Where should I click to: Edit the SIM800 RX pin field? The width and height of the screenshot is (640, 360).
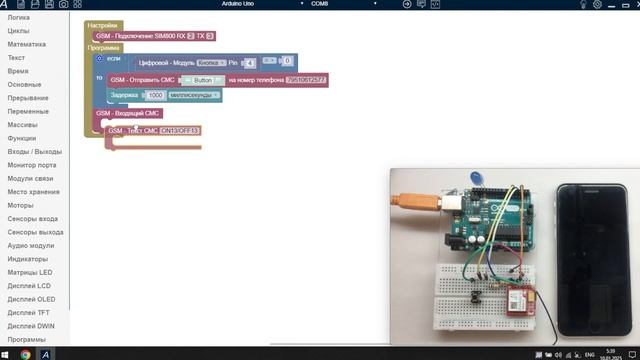point(191,36)
